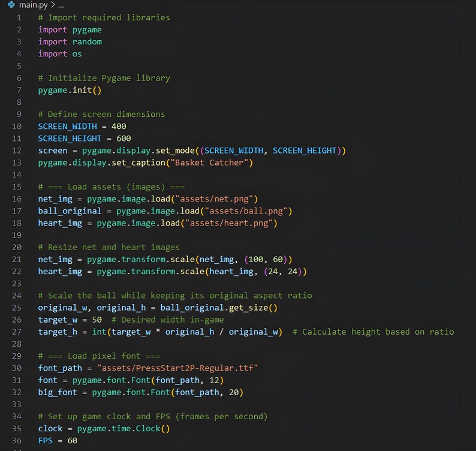Image resolution: width=476 pixels, height=451 pixels.
Task: Click the string "assets/net.png"
Action: (214, 199)
